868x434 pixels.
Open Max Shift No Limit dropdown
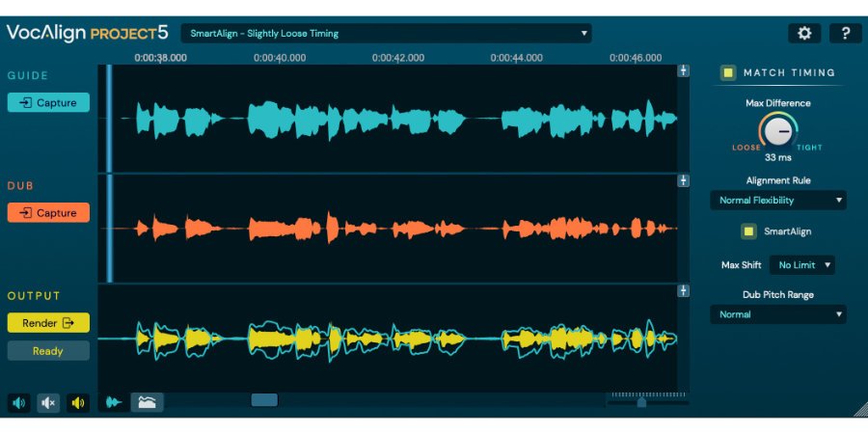pyautogui.click(x=802, y=265)
